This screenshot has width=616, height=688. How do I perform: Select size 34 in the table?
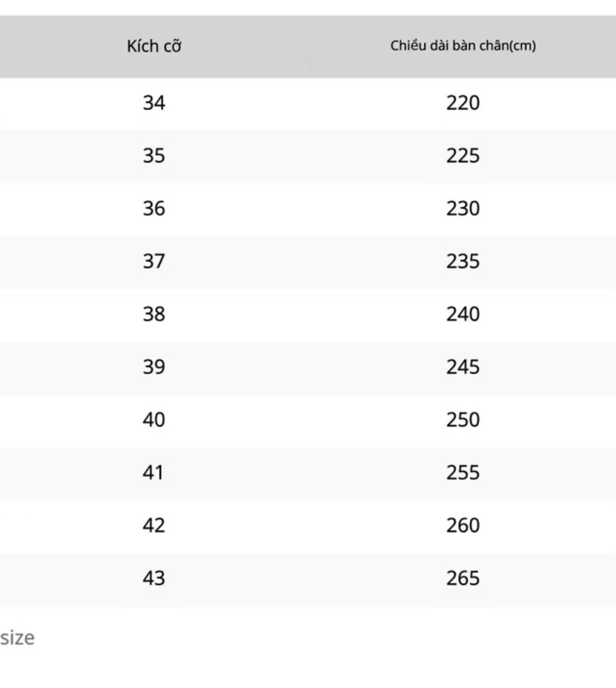pyautogui.click(x=154, y=102)
